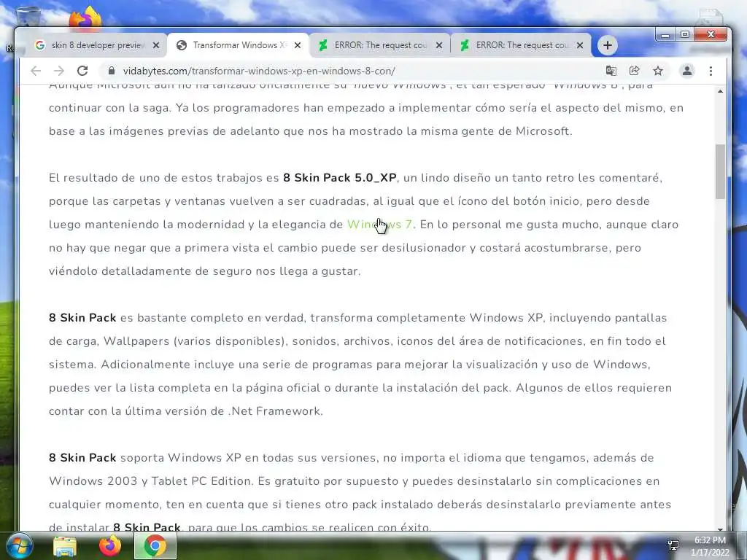Open a new tab with plus button
This screenshot has width=747, height=560.
point(608,45)
